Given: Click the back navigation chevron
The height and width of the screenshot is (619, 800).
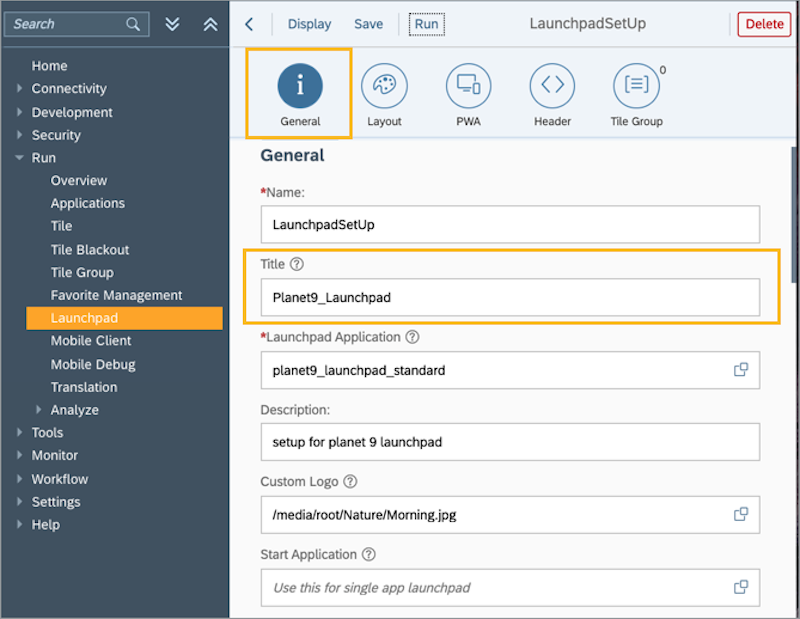Looking at the screenshot, I should pyautogui.click(x=251, y=23).
